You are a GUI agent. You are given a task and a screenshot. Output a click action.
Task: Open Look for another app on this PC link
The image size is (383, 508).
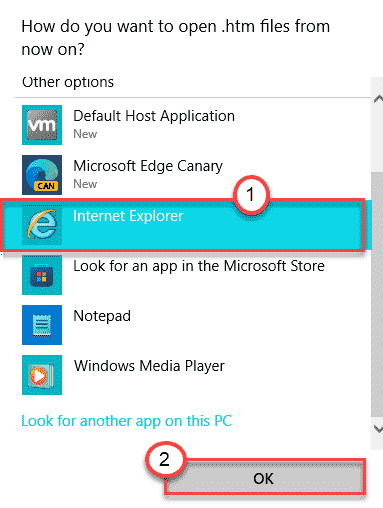(x=126, y=421)
